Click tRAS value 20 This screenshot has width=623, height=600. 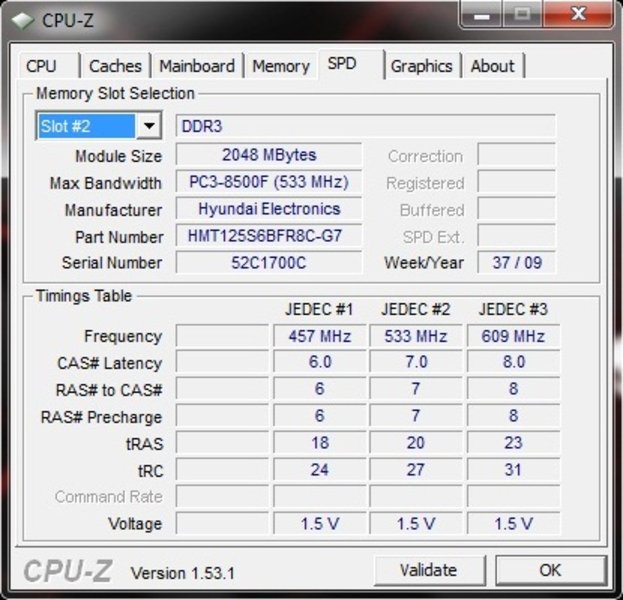point(416,443)
